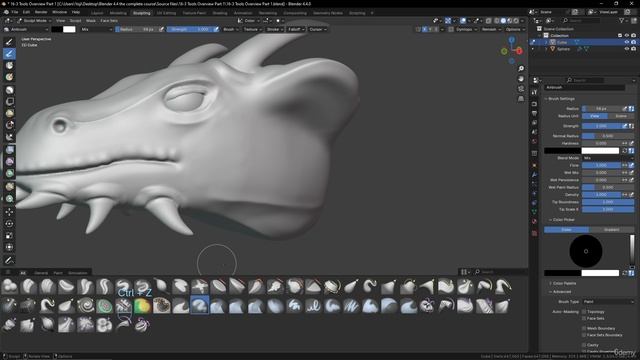Set Radius Unit to View

tap(595, 116)
